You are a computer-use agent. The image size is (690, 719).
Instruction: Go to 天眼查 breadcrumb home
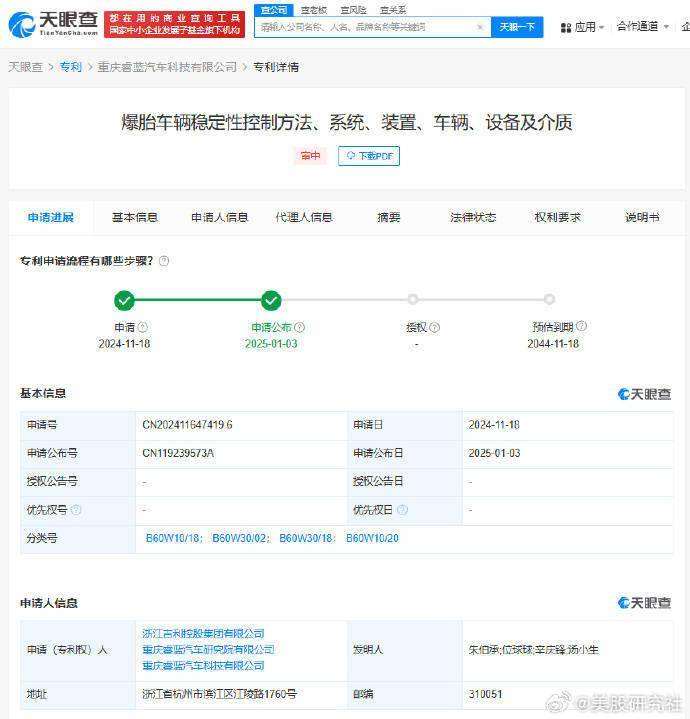(26, 67)
